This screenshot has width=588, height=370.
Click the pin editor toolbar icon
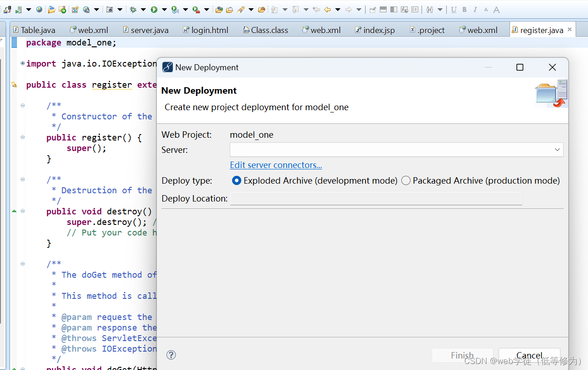[372, 10]
